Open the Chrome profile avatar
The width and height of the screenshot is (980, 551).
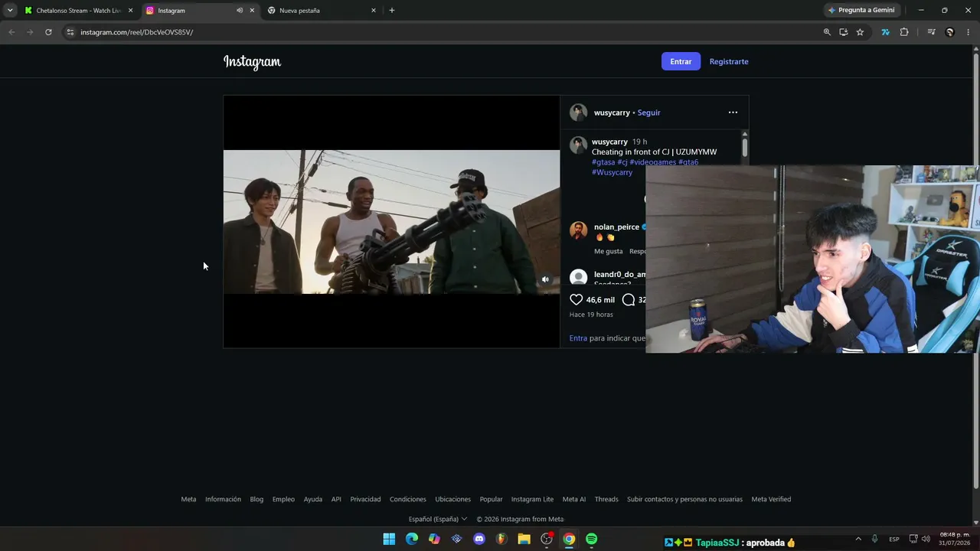point(950,32)
